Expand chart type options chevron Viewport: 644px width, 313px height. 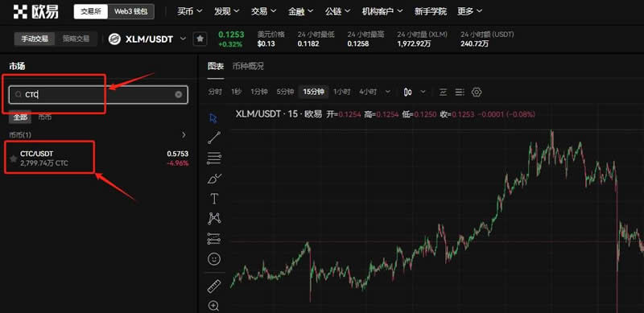point(423,92)
